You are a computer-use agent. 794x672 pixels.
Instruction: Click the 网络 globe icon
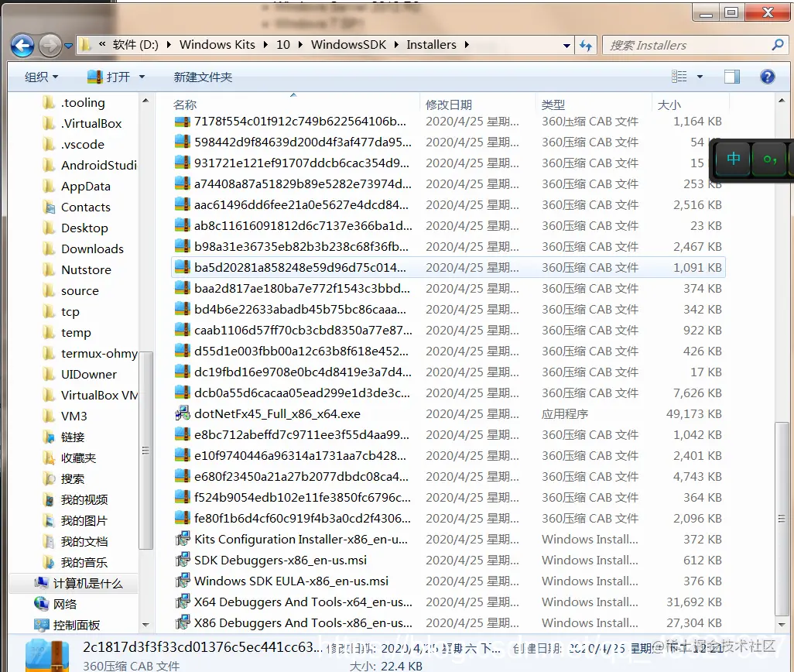point(41,604)
